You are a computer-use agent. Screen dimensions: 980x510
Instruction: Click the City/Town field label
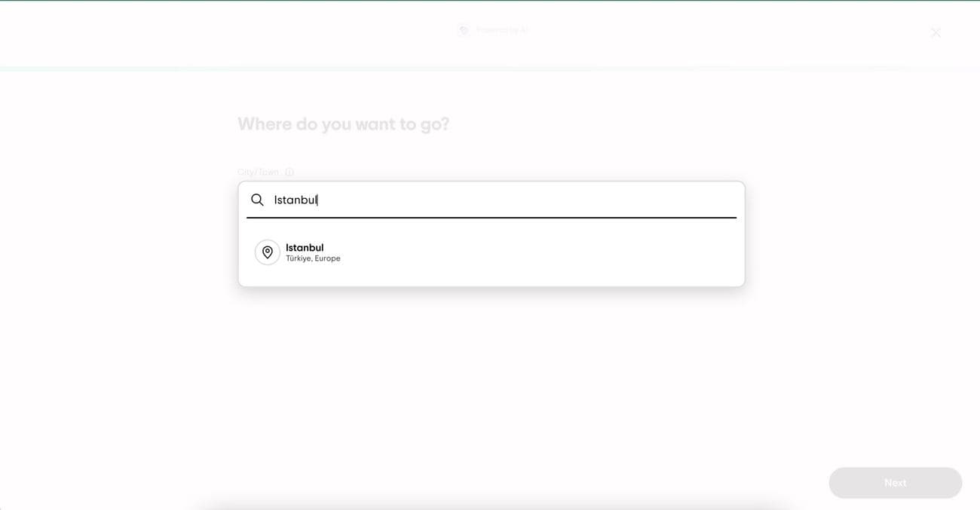(258, 172)
